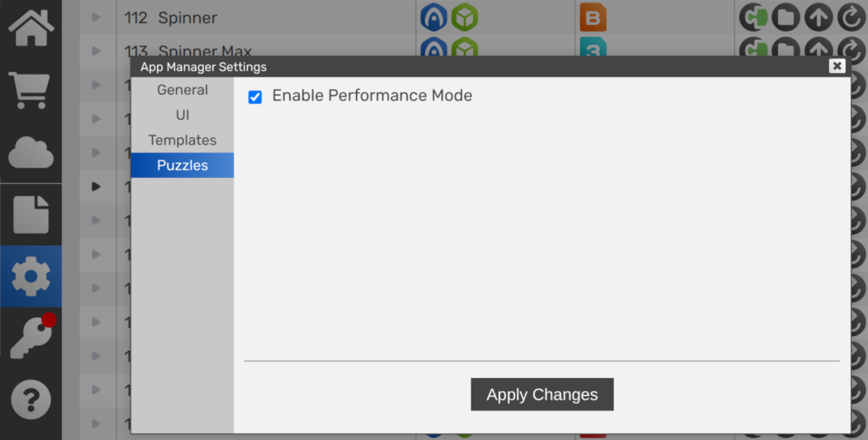
Task: Expand the 112 Spinner row arrow
Action: click(96, 18)
